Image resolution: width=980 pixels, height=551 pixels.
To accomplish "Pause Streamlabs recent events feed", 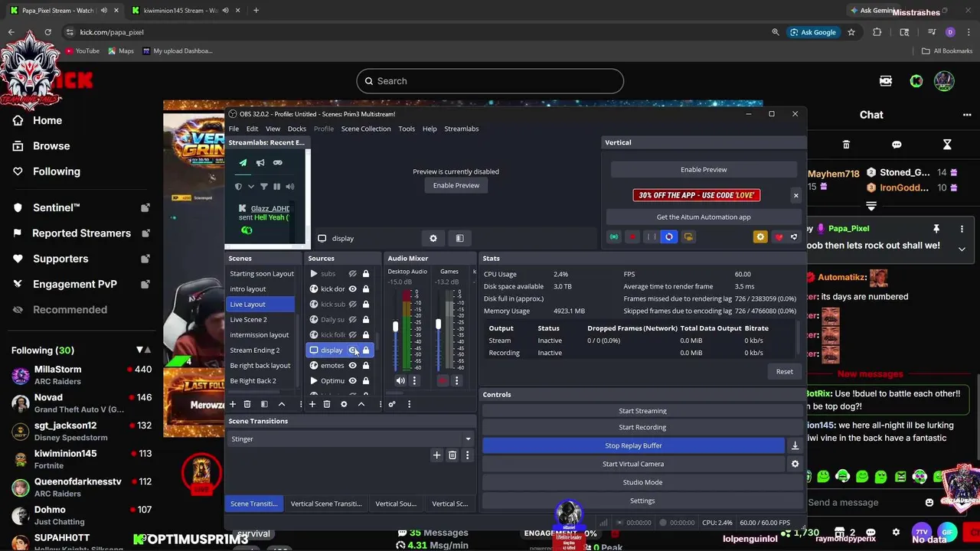I will point(277,187).
